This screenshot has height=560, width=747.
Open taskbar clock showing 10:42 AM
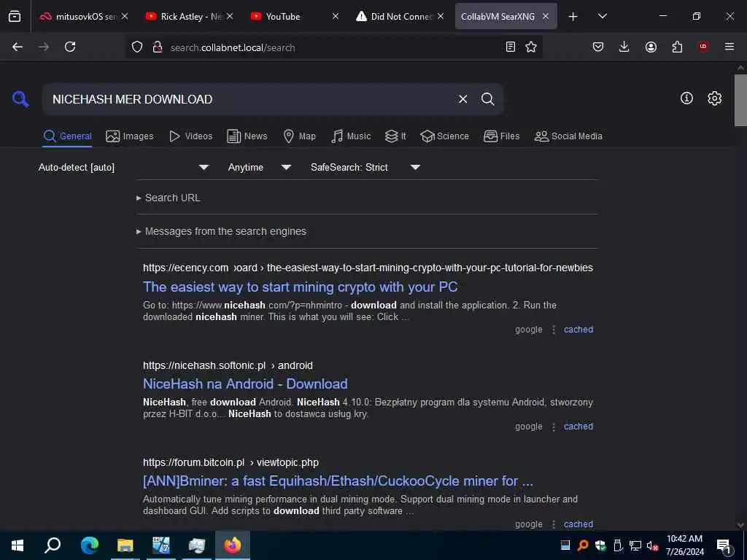[x=684, y=545]
